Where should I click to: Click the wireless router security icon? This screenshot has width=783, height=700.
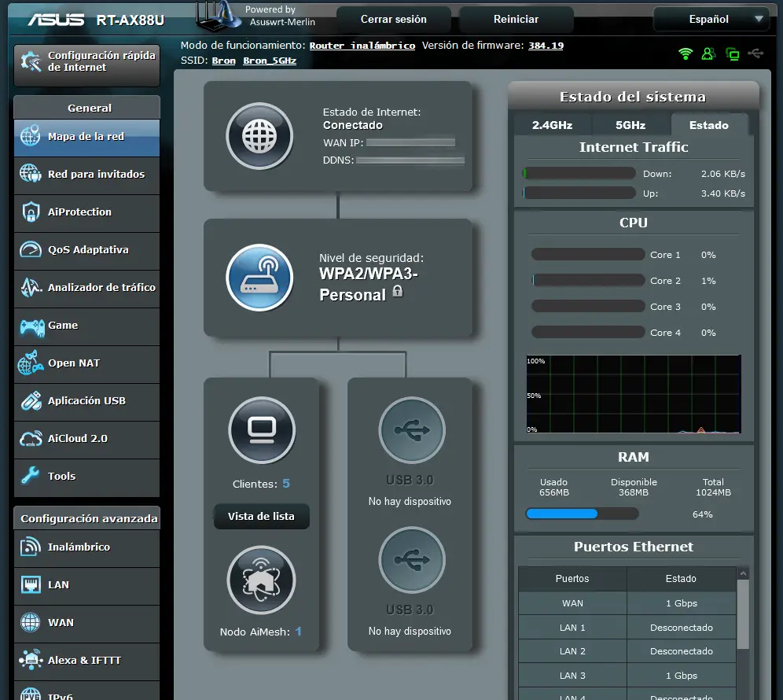(x=259, y=278)
